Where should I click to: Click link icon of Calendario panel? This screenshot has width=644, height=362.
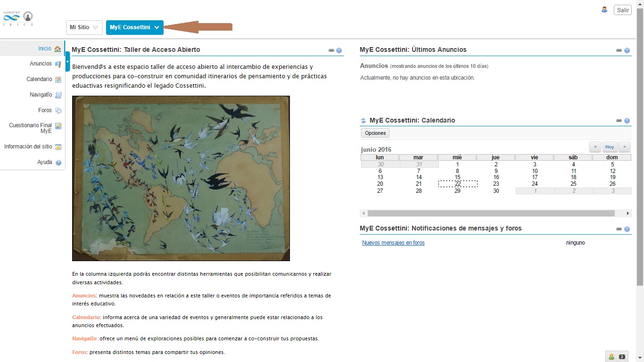click(619, 121)
